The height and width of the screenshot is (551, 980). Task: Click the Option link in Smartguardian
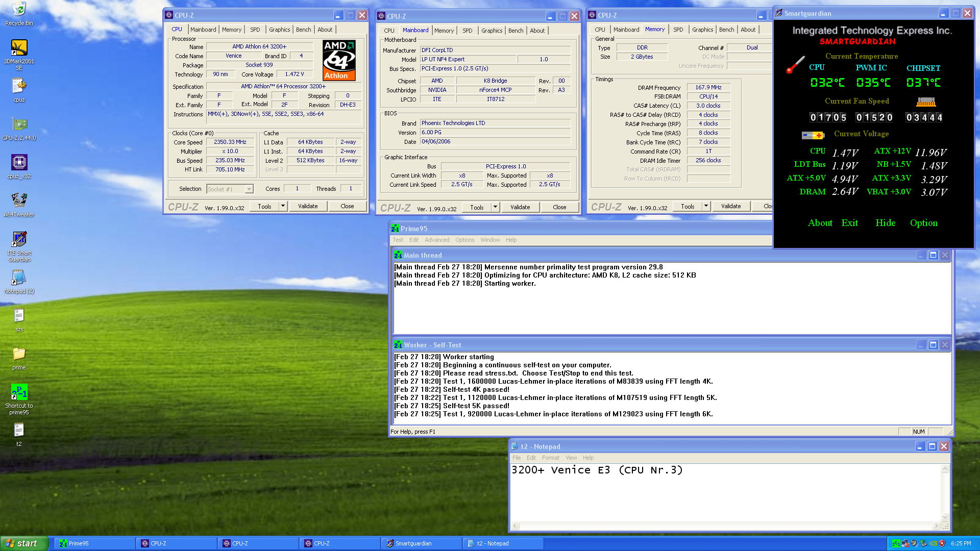[x=923, y=223]
